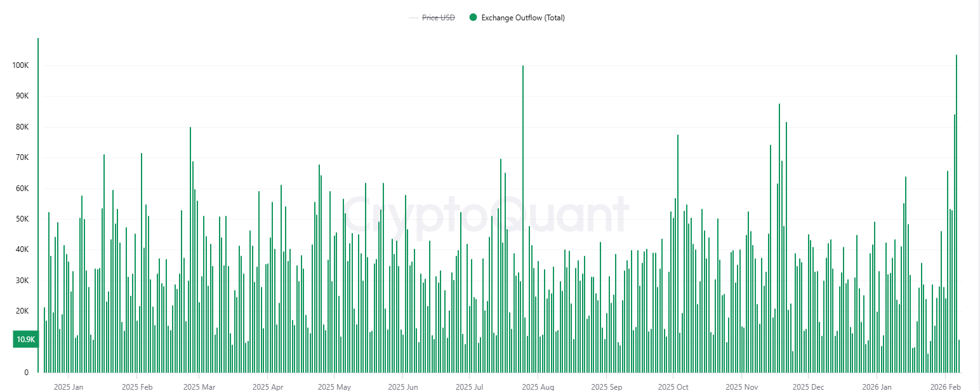Toggle the Exchange Outflow (Total) legend label
The width and height of the screenshot is (980, 391).
pyautogui.click(x=522, y=18)
